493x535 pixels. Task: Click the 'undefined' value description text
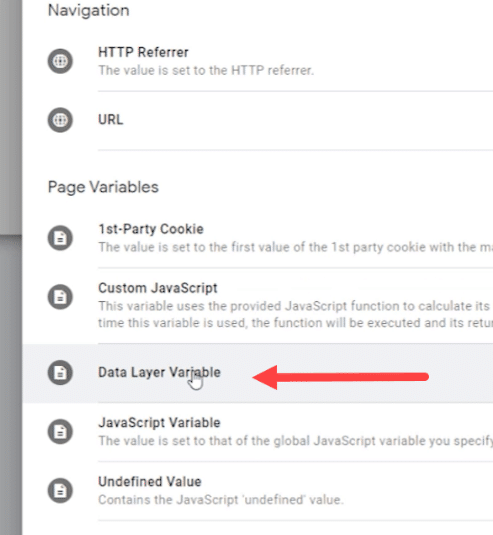click(x=221, y=500)
